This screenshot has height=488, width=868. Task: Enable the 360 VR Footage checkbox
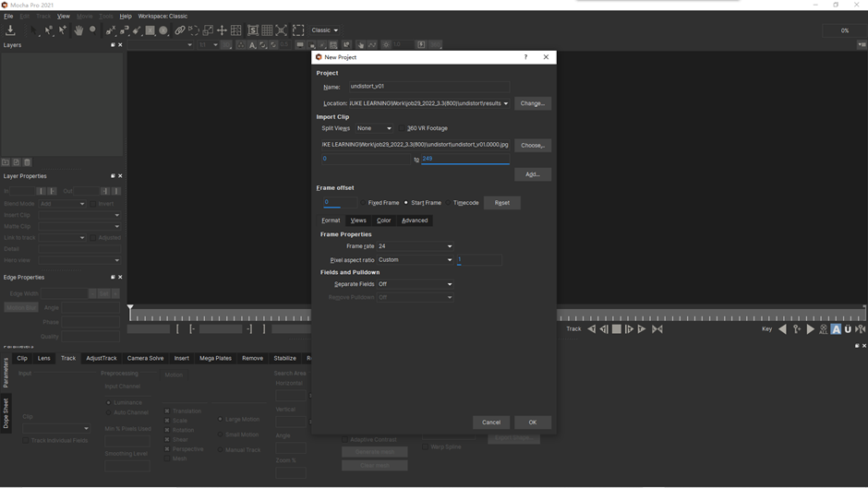click(404, 129)
